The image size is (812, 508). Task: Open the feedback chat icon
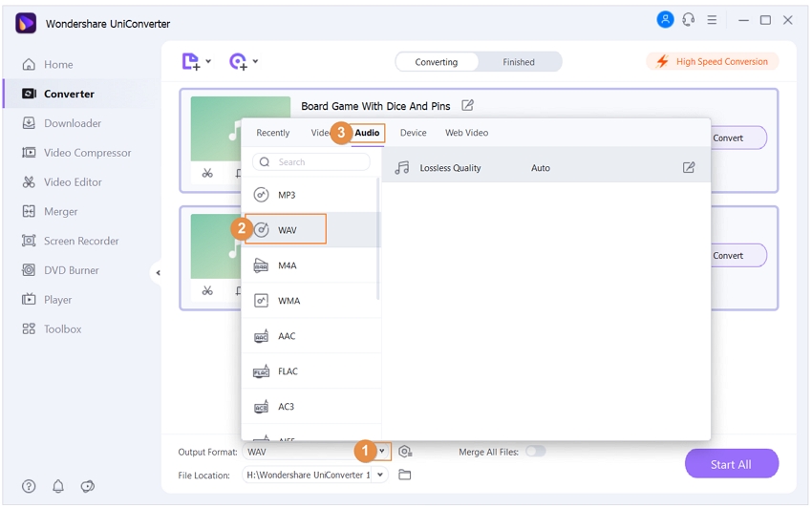coord(88,486)
